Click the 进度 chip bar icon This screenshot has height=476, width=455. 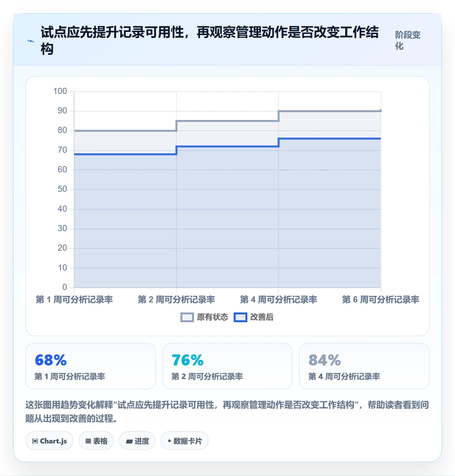[x=129, y=442]
